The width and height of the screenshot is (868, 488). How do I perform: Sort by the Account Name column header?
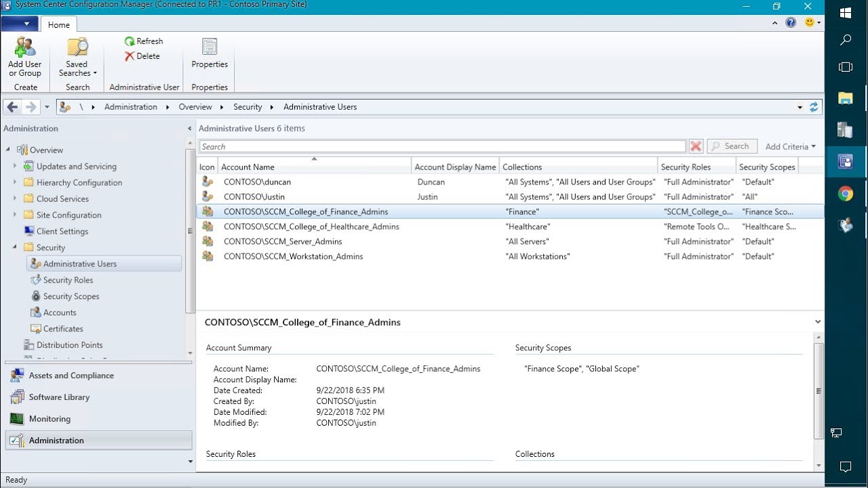pyautogui.click(x=315, y=167)
